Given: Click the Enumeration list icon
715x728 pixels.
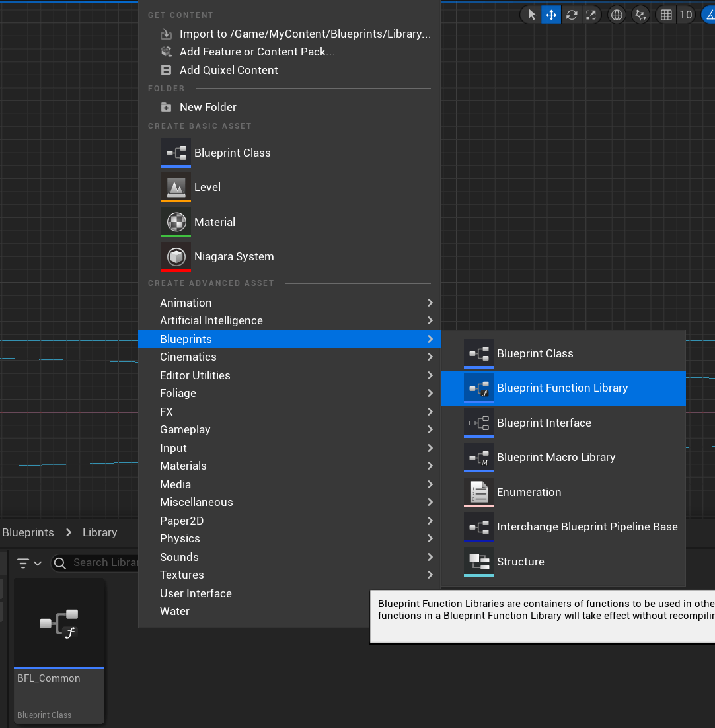Looking at the screenshot, I should [478, 492].
